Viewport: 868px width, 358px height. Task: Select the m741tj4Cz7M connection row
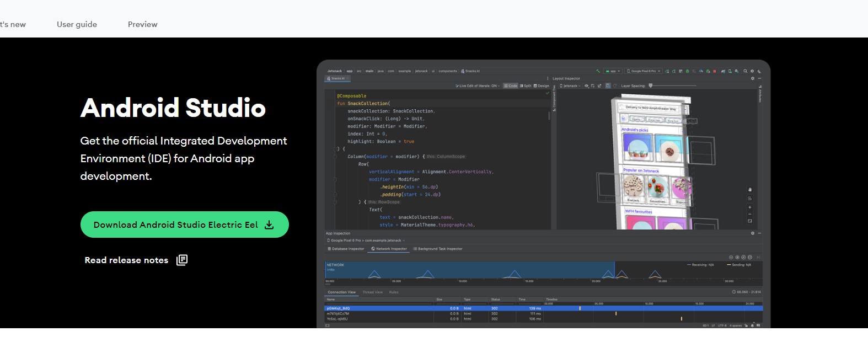(543, 313)
